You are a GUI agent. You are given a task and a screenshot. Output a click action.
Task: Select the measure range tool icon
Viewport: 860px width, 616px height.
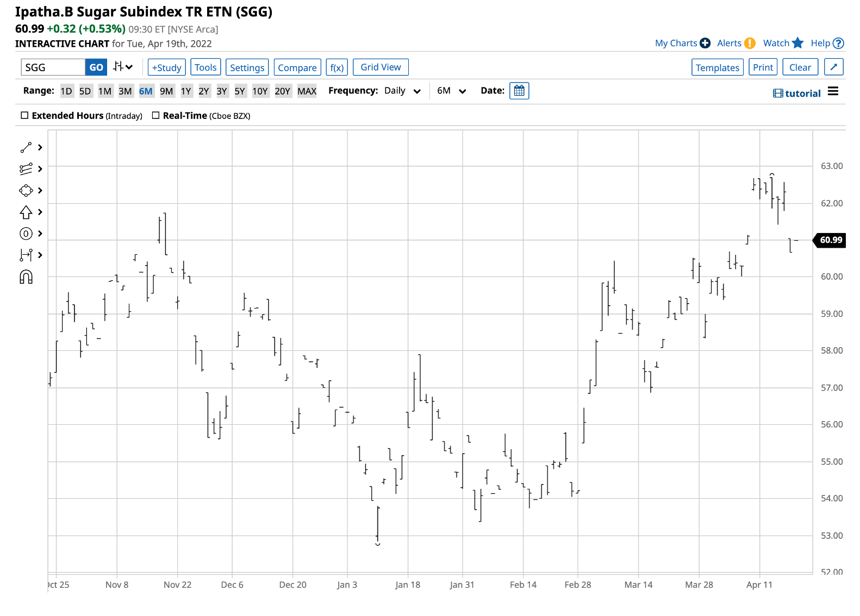(26, 255)
